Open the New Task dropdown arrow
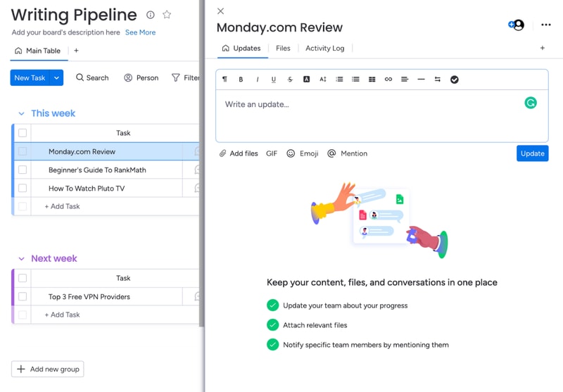The image size is (563, 392). click(x=56, y=77)
